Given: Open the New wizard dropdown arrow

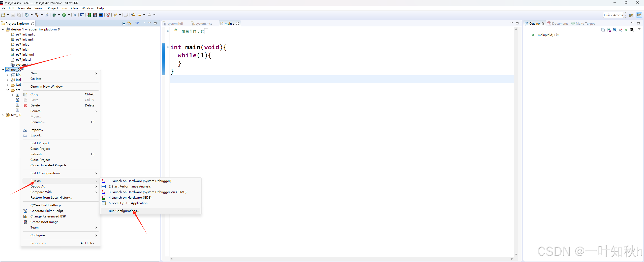Looking at the screenshot, I should pos(8,15).
